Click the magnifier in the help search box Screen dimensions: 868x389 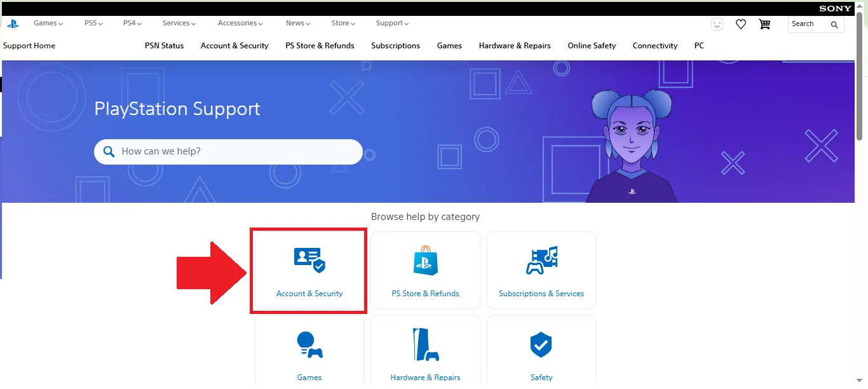tap(109, 151)
